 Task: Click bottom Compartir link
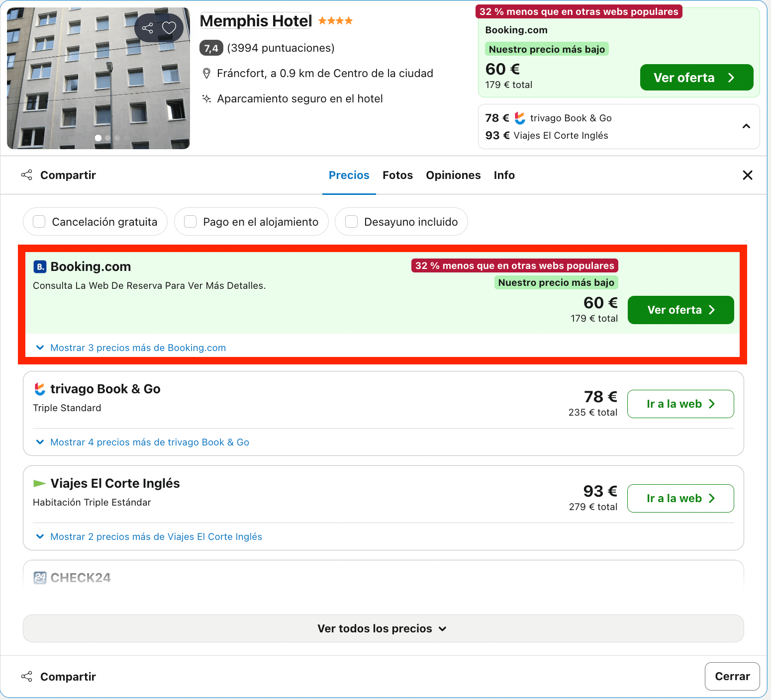tap(68, 677)
